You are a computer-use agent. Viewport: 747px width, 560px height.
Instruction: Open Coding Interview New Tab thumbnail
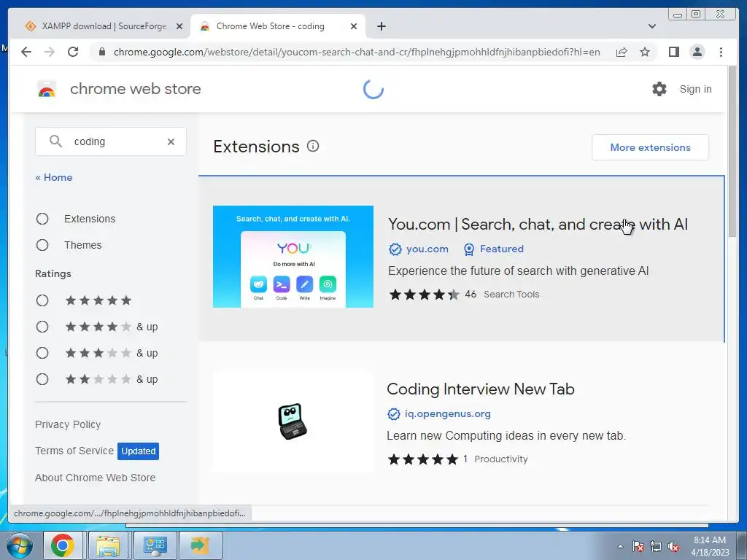(293, 421)
